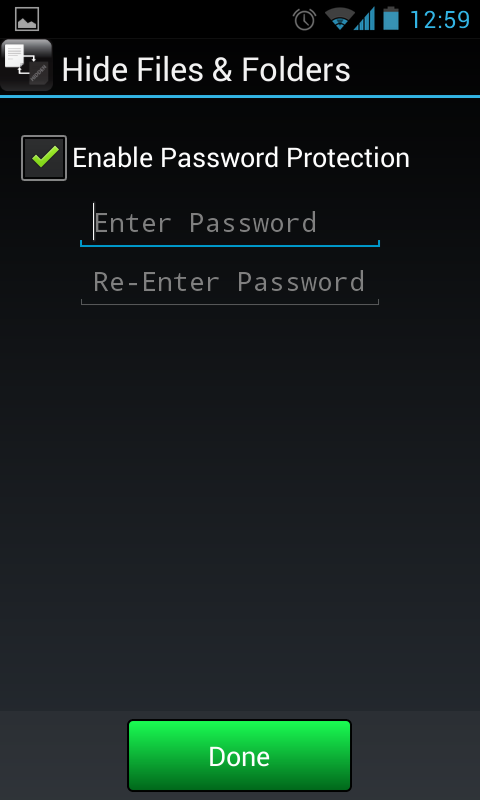Tap the Wi-Fi signal icon

pos(340,19)
